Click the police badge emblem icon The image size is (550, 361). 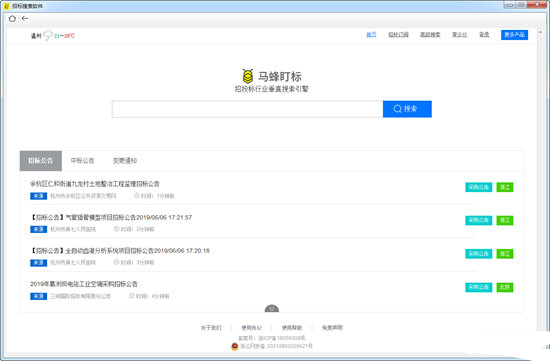click(x=234, y=346)
